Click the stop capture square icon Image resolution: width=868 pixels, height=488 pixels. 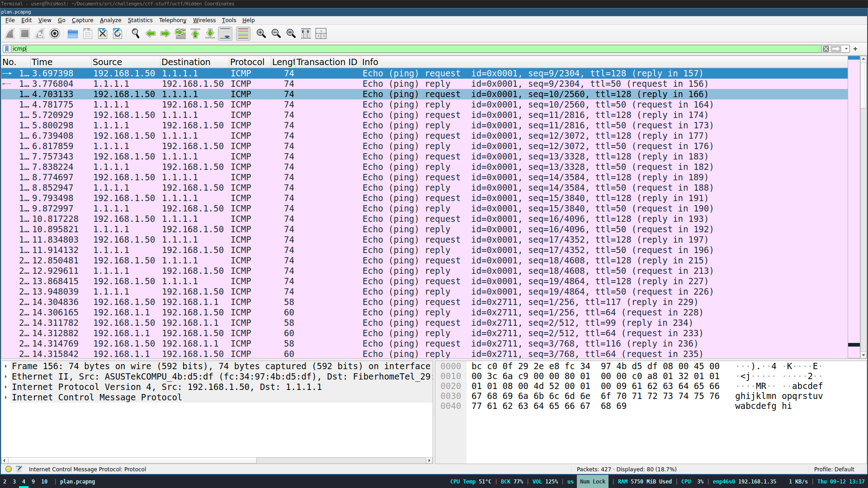[25, 33]
